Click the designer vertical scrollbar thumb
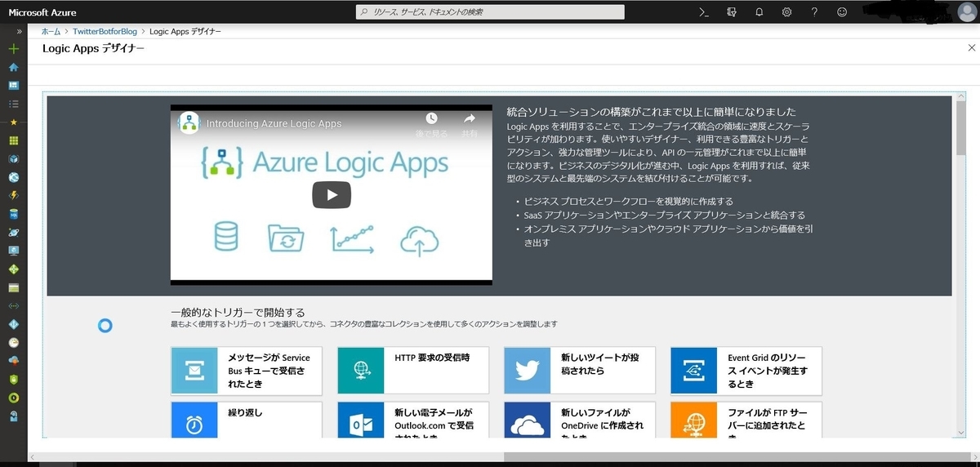980x467 pixels. [x=961, y=128]
